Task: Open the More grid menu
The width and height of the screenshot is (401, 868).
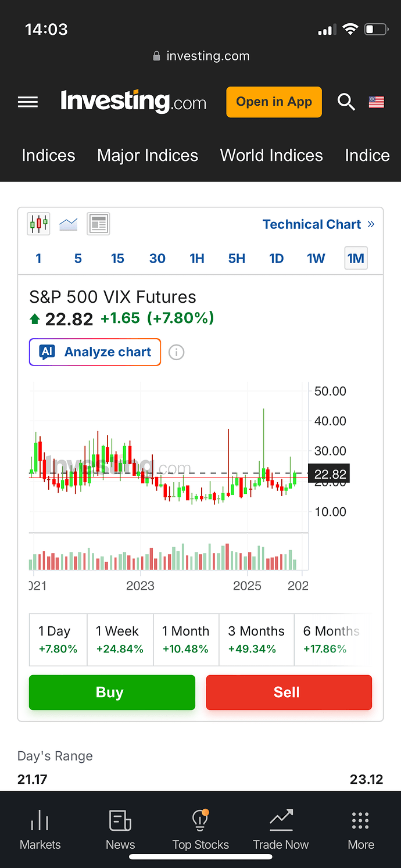Action: pyautogui.click(x=360, y=829)
